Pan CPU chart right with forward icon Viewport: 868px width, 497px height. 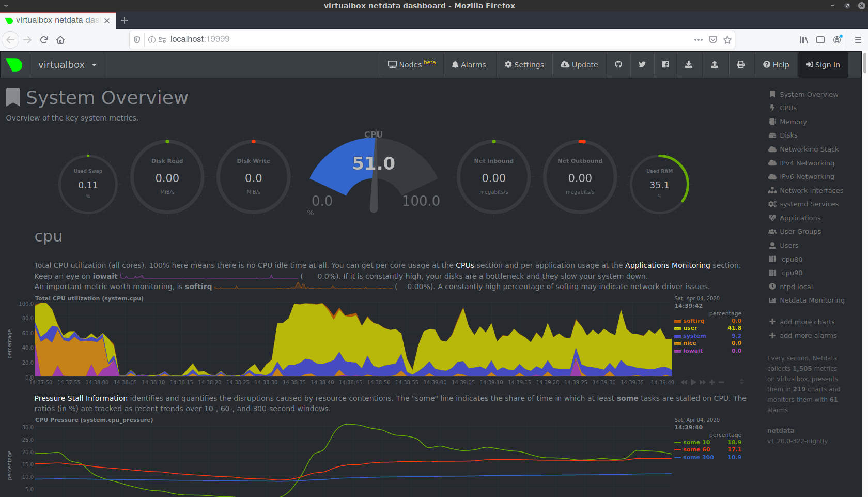(703, 382)
